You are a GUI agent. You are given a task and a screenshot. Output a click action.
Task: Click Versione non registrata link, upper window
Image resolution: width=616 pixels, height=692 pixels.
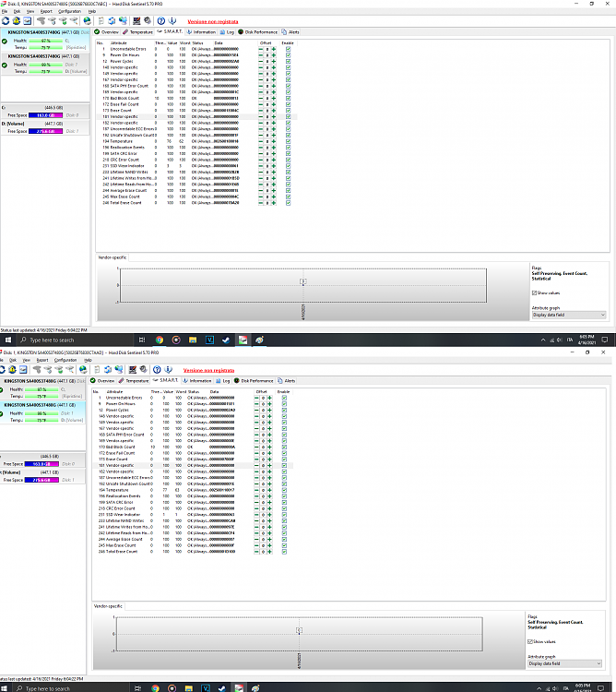(213, 21)
